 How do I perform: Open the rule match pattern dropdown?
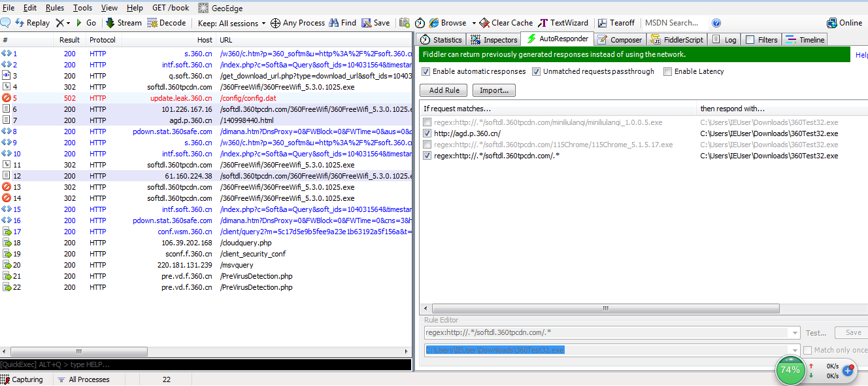795,333
